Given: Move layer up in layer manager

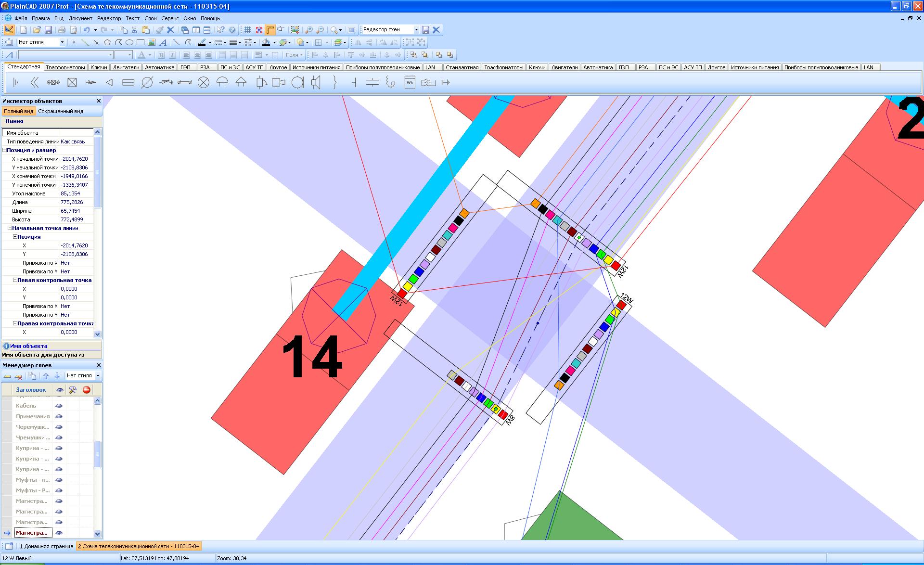Looking at the screenshot, I should (x=46, y=376).
